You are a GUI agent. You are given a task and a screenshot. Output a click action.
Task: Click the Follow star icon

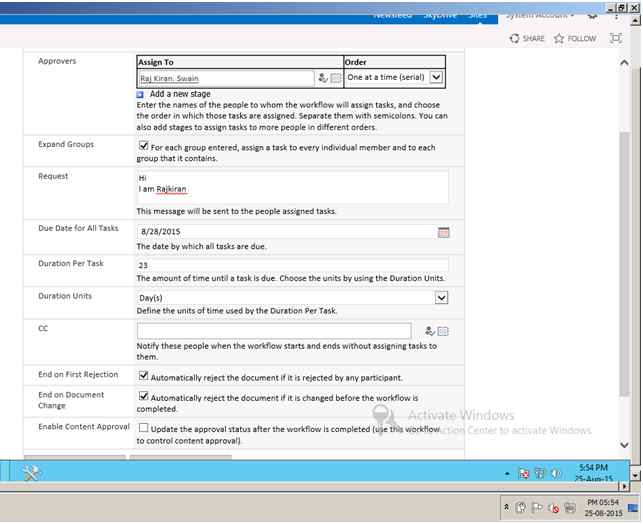559,39
